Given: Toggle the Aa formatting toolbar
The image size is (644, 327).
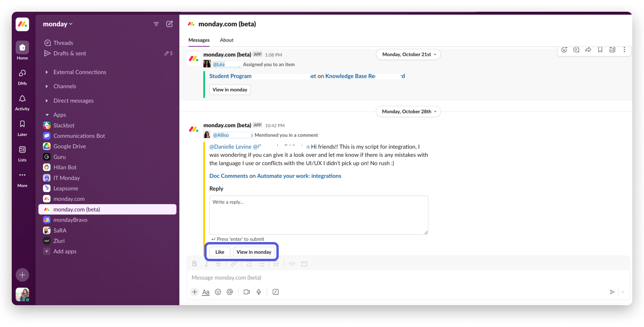Looking at the screenshot, I should 206,292.
